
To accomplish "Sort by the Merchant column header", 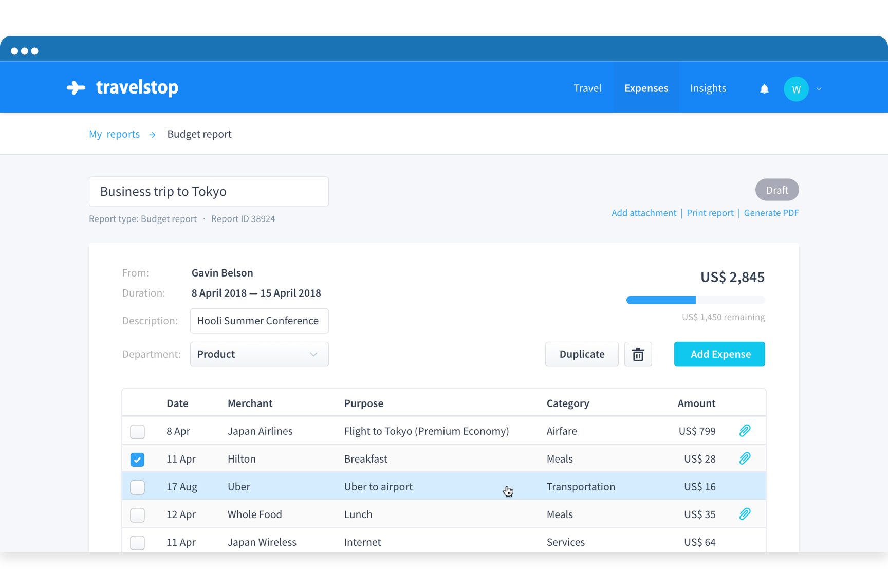I will tap(250, 403).
